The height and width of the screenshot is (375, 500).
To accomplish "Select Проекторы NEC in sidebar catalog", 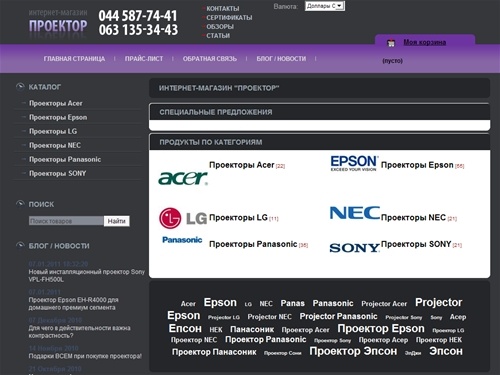I will click(x=55, y=145).
